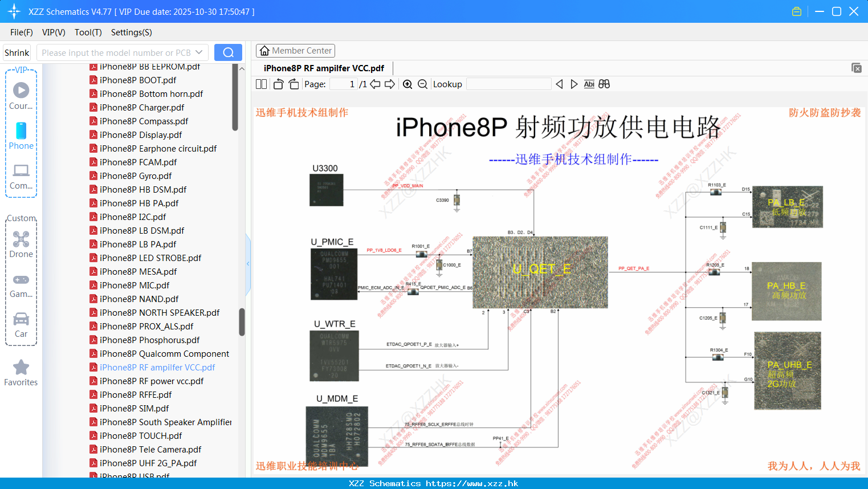
Task: Click the binoculars search icon
Action: [x=604, y=84]
